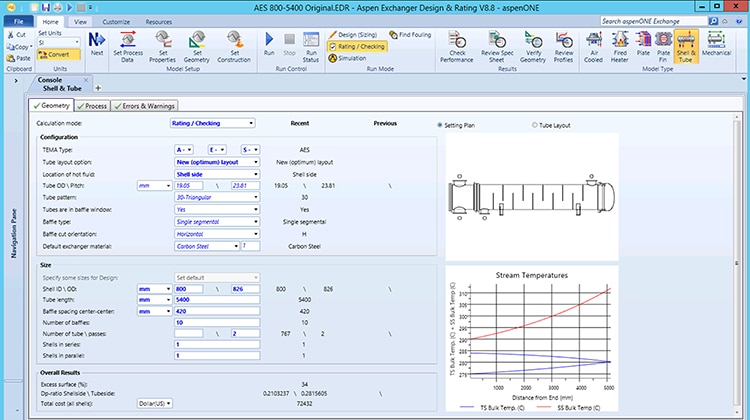Open Check Performance results
The width and height of the screenshot is (750, 420).
[457, 46]
